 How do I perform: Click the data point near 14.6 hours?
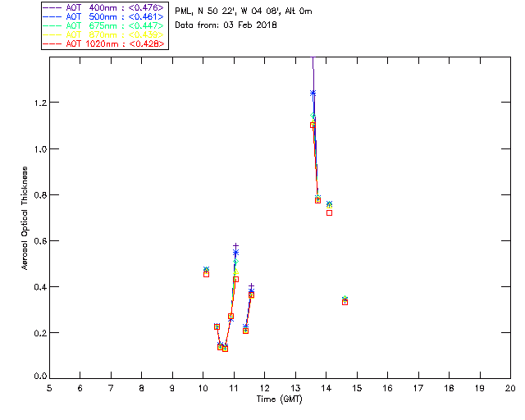tap(345, 302)
